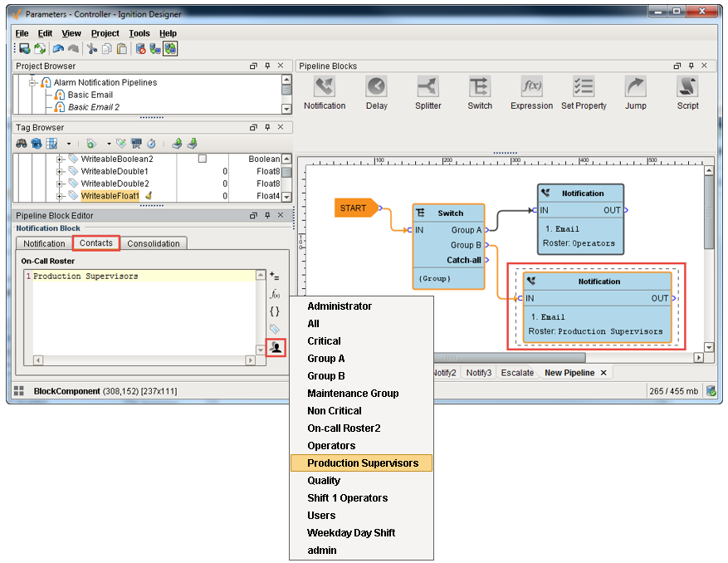The width and height of the screenshot is (728, 563).
Task: Click the expression f(x) icon beside roster editor
Action: (275, 294)
